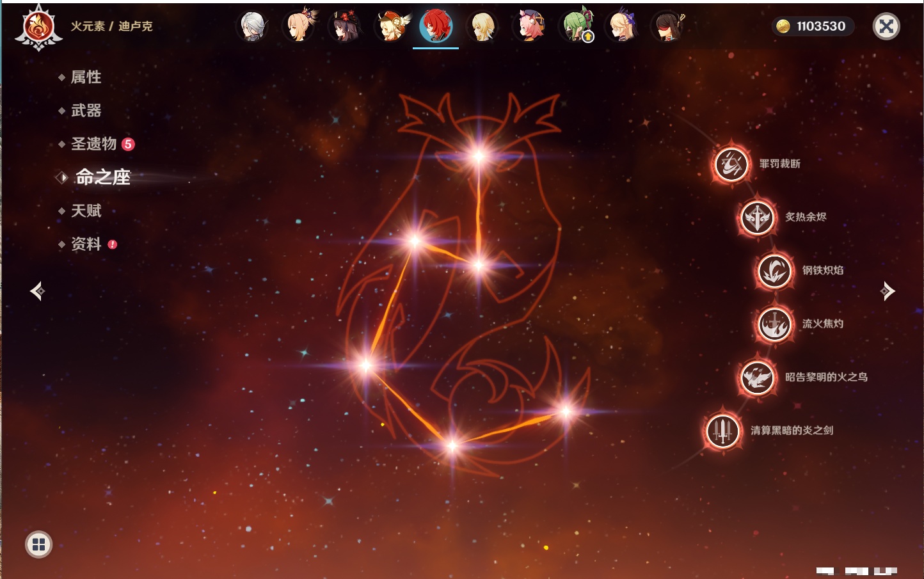Open the 炙热余烬 constellation icon
The image size is (924, 579).
click(757, 218)
